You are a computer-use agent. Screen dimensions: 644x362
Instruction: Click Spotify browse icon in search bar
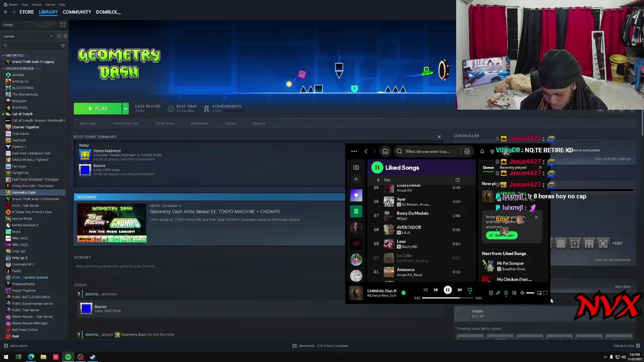467,151
